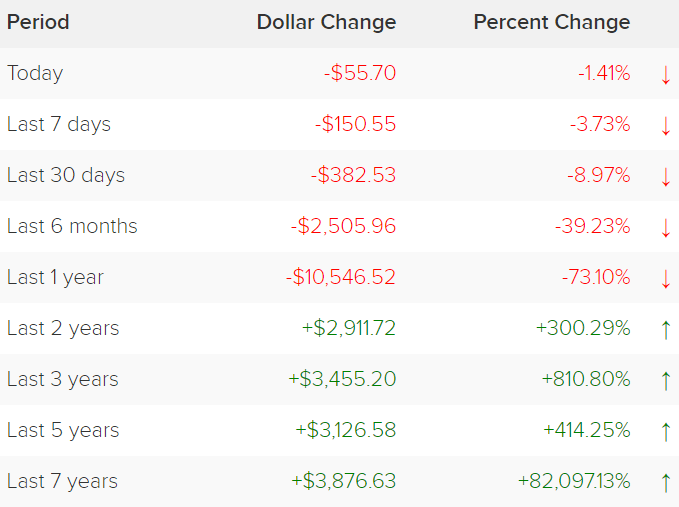Click the Dollar Change column header
679x507 pixels.
(326, 22)
